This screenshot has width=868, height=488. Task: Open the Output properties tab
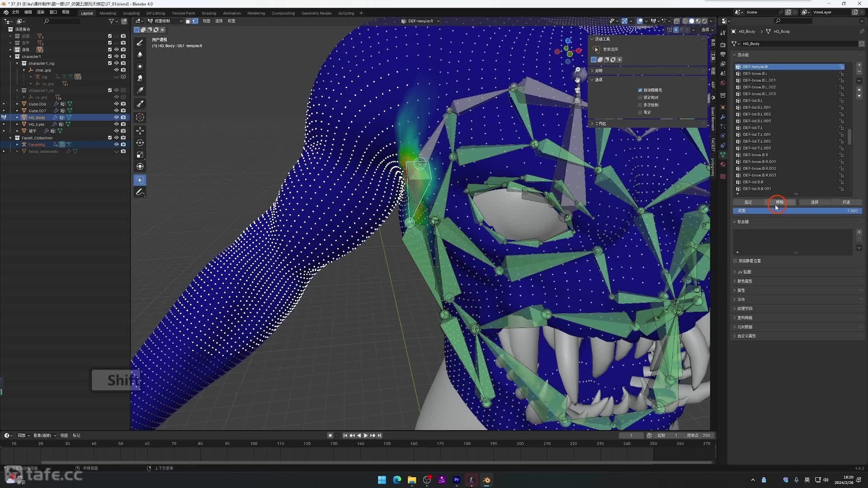pos(723,54)
